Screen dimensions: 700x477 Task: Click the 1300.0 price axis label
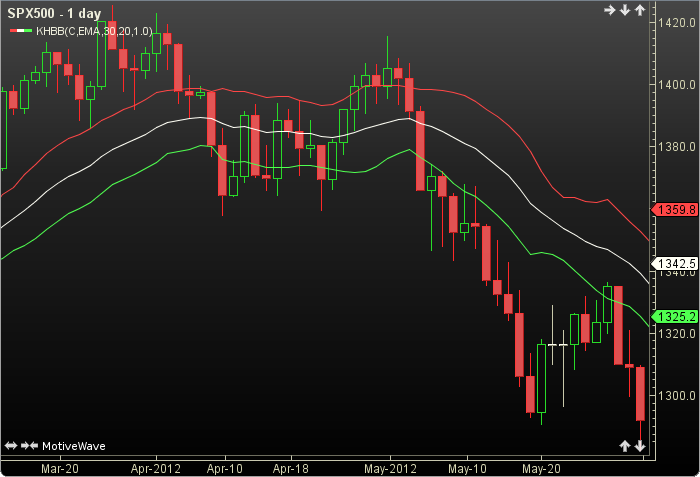pyautogui.click(x=677, y=396)
